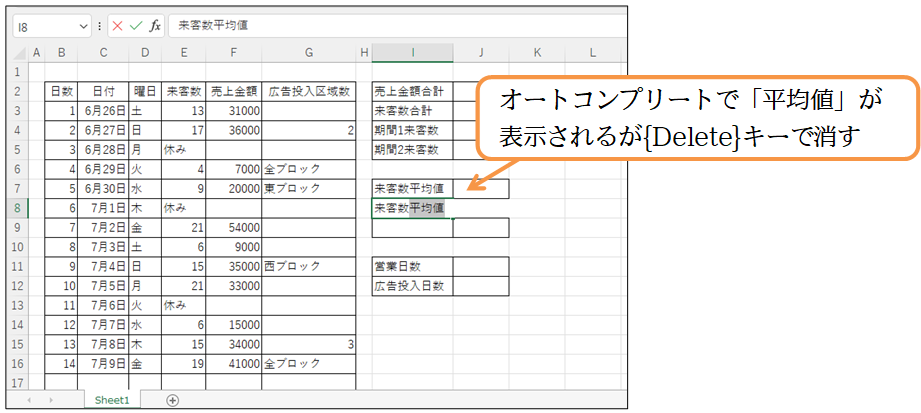Add a new sheet with the plus icon

[172, 400]
